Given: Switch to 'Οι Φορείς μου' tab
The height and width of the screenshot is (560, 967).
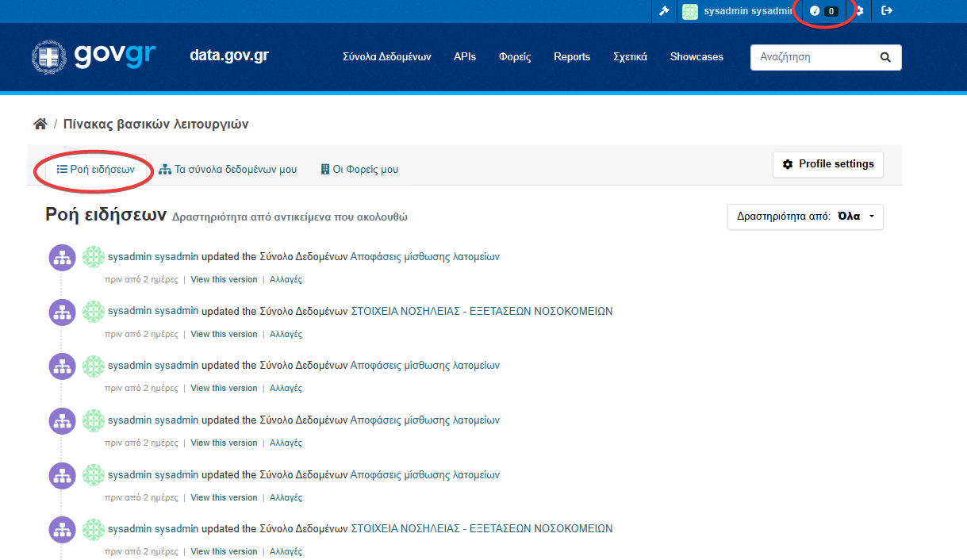Looking at the screenshot, I should [359, 169].
